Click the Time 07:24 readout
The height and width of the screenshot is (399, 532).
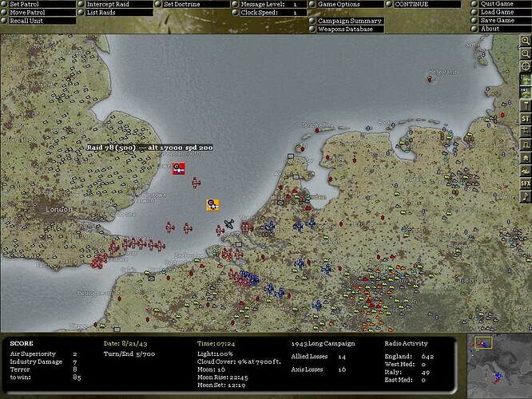216,343
